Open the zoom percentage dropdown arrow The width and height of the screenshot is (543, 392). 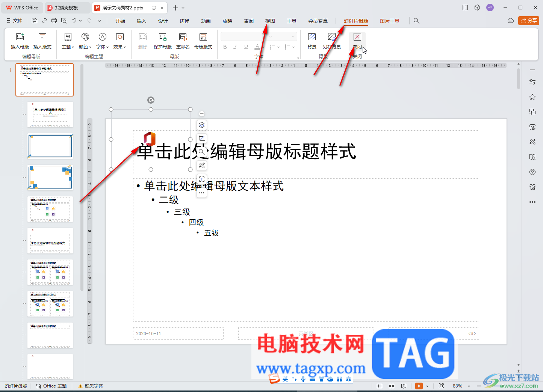click(x=469, y=386)
